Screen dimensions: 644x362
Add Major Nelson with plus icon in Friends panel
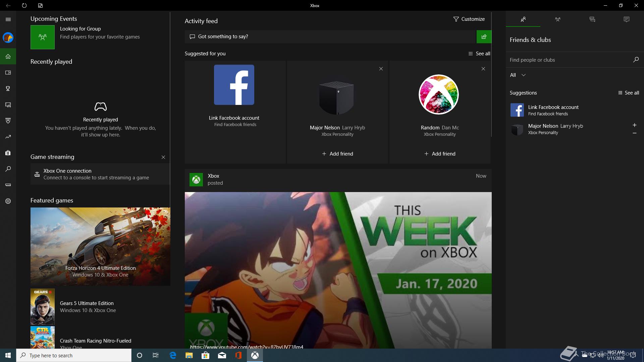coord(634,125)
